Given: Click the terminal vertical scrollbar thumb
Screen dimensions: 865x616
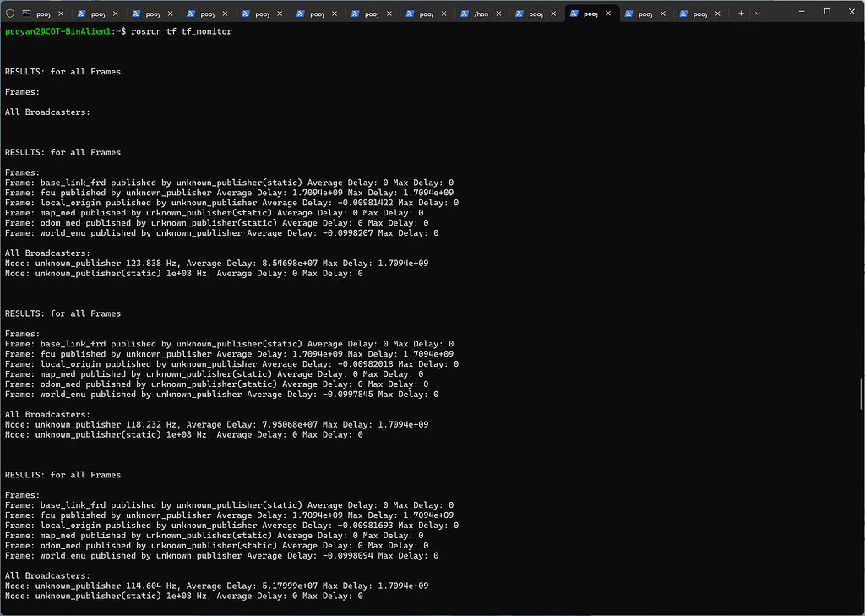Looking at the screenshot, I should tap(861, 394).
